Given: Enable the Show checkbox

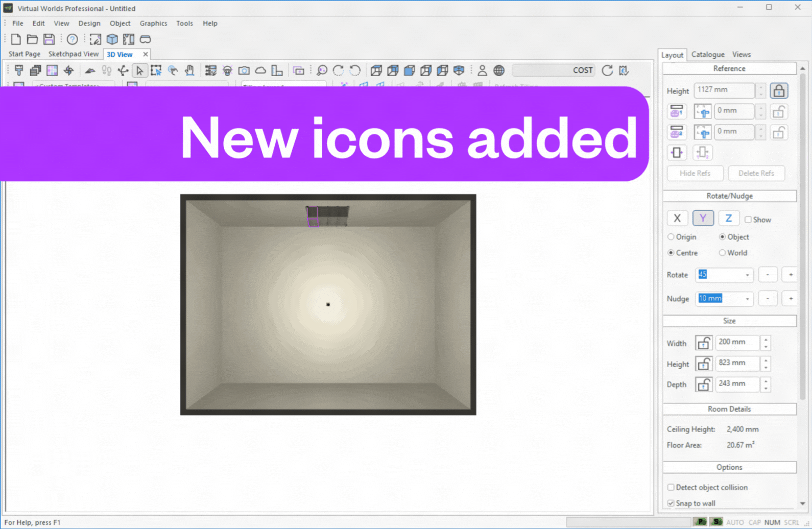Looking at the screenshot, I should click(x=748, y=220).
